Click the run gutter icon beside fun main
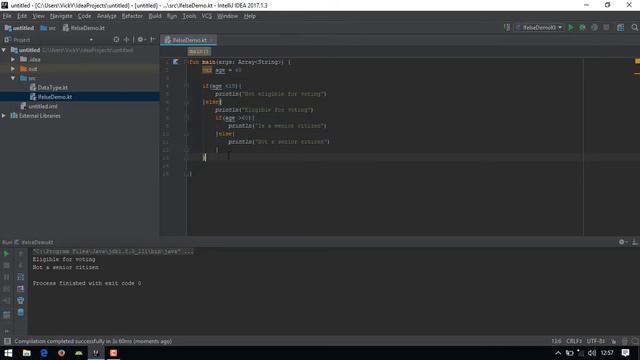 click(176, 62)
